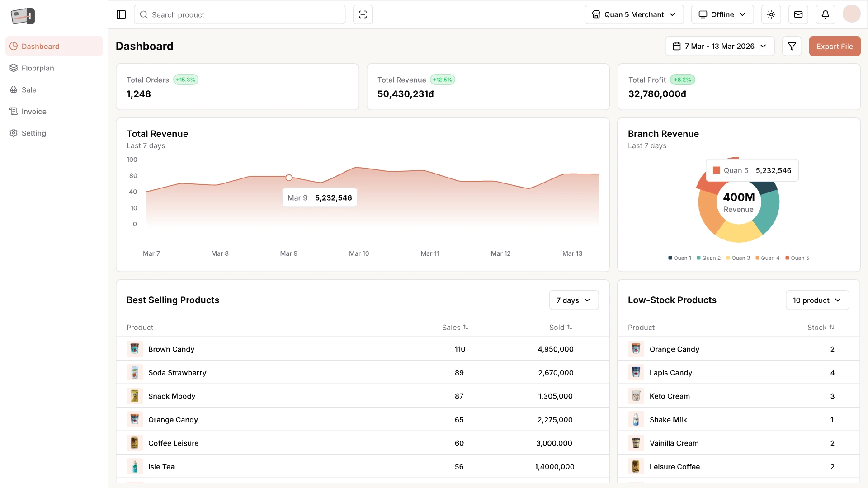Expand the Offline status dropdown
The image size is (868, 488).
[x=722, y=14]
